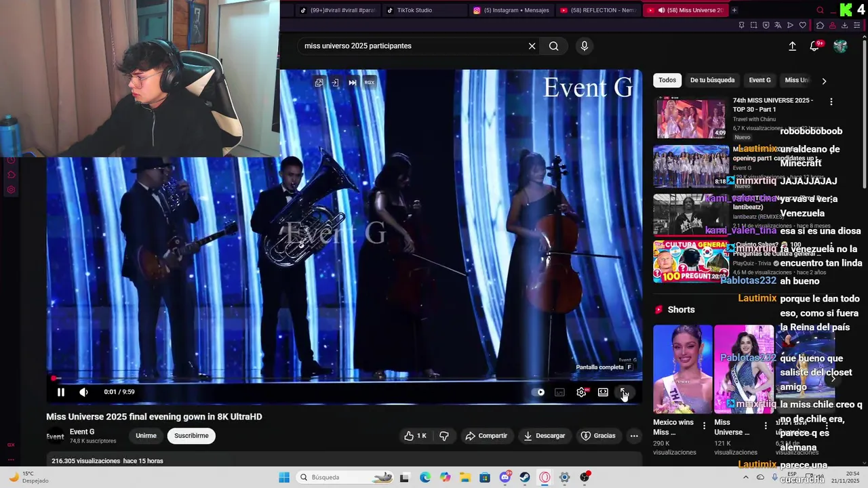Open the browser ad blocker shield icon
The width and height of the screenshot is (868, 488).
766,25
